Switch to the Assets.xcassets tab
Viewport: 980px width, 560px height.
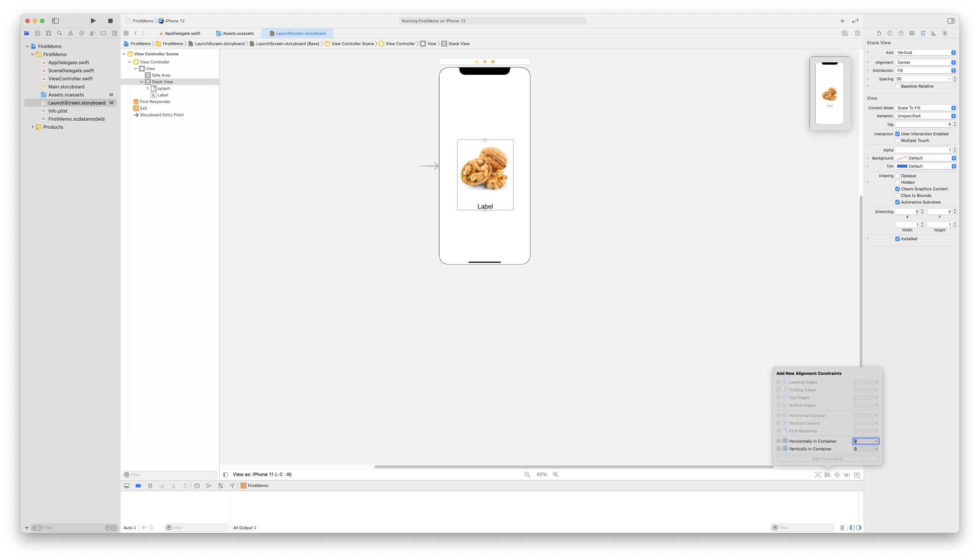coord(238,33)
